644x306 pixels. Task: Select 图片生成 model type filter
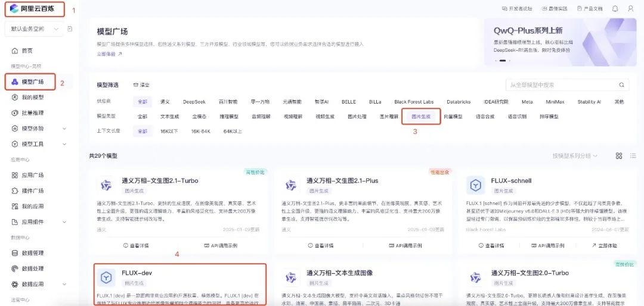(x=421, y=117)
